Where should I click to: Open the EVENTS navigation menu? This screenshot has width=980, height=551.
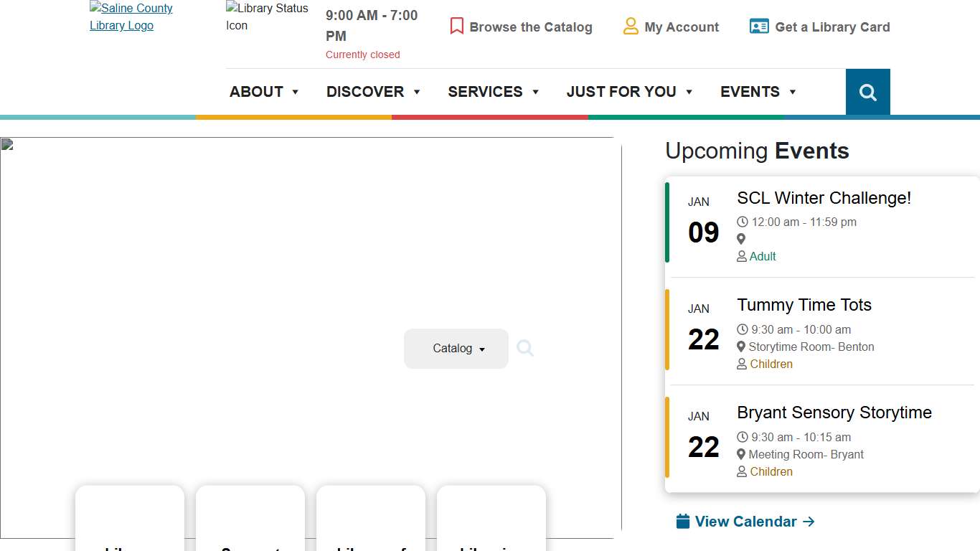pyautogui.click(x=758, y=92)
